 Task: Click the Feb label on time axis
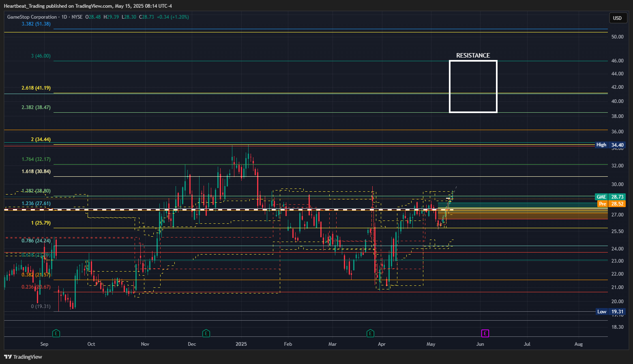tap(288, 344)
